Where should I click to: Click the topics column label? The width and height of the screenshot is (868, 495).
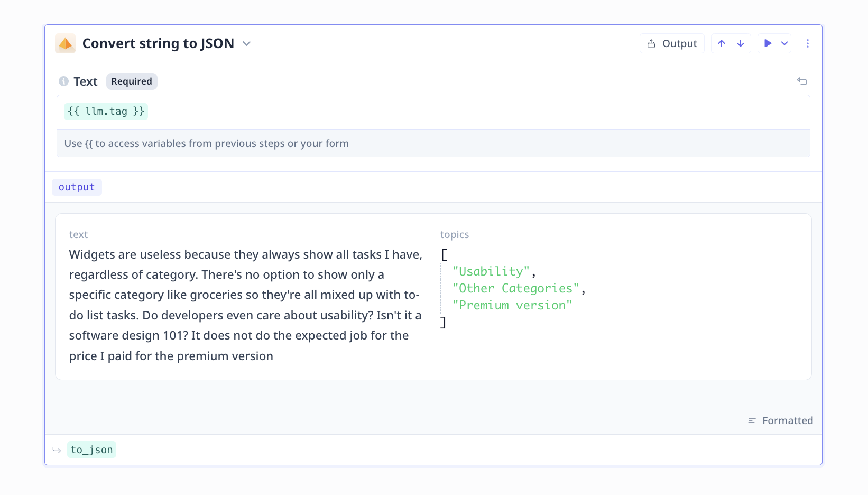(455, 234)
